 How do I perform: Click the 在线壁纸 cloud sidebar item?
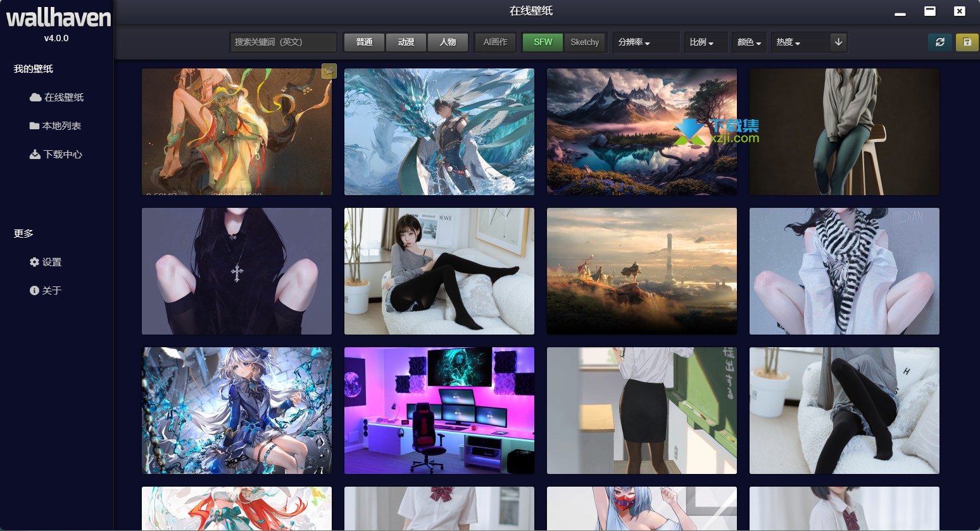coord(56,97)
